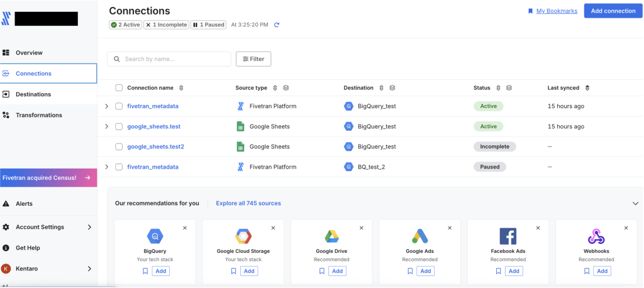644x288 pixels.
Task: Collapse the recommendations section chevron
Action: click(635, 203)
